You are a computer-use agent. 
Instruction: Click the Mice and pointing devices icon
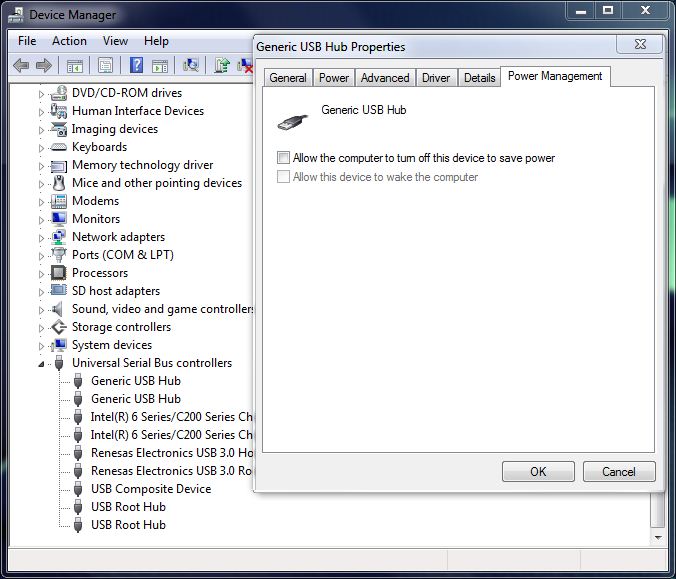(x=59, y=183)
